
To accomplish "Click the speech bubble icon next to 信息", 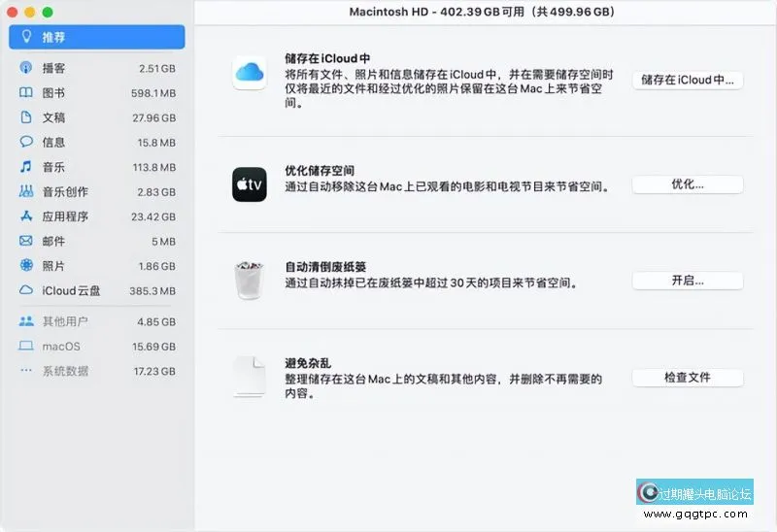I will coord(26,142).
